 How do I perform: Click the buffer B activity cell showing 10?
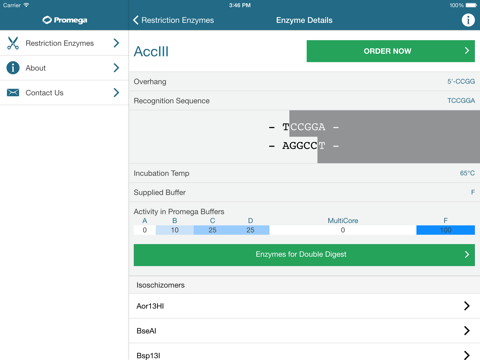point(175,230)
